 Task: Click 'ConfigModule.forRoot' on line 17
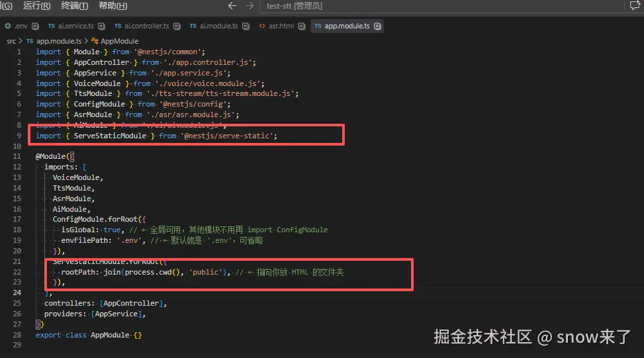[95, 219]
